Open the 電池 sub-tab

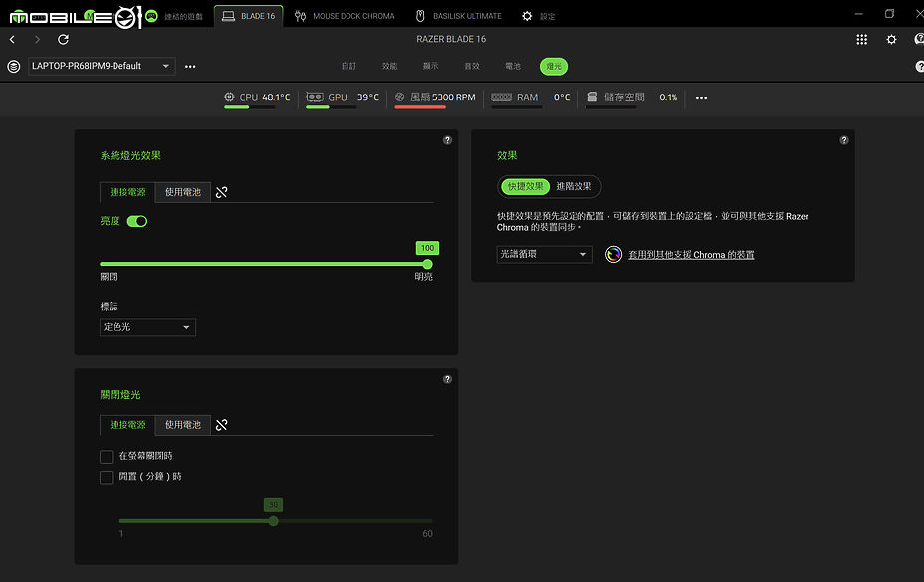tap(513, 66)
